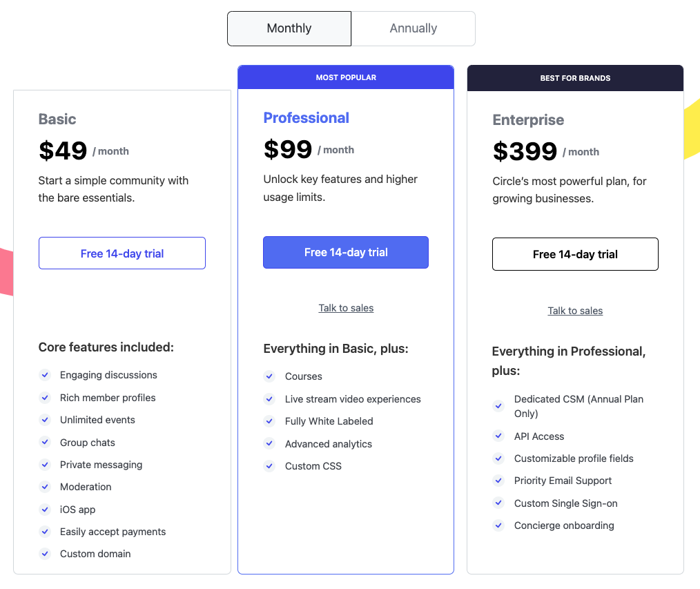Switch to Annually billing tab

click(x=414, y=28)
